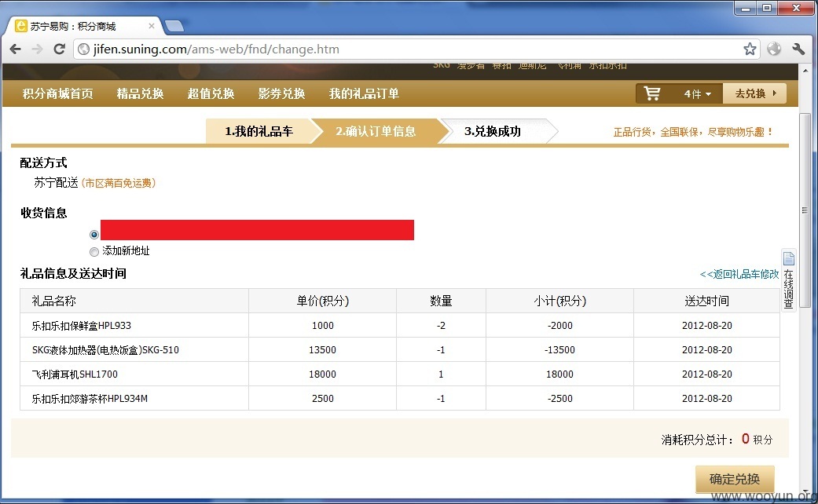Click gift name 乐扣乐扣郊游茶杯HPL934M

point(90,399)
